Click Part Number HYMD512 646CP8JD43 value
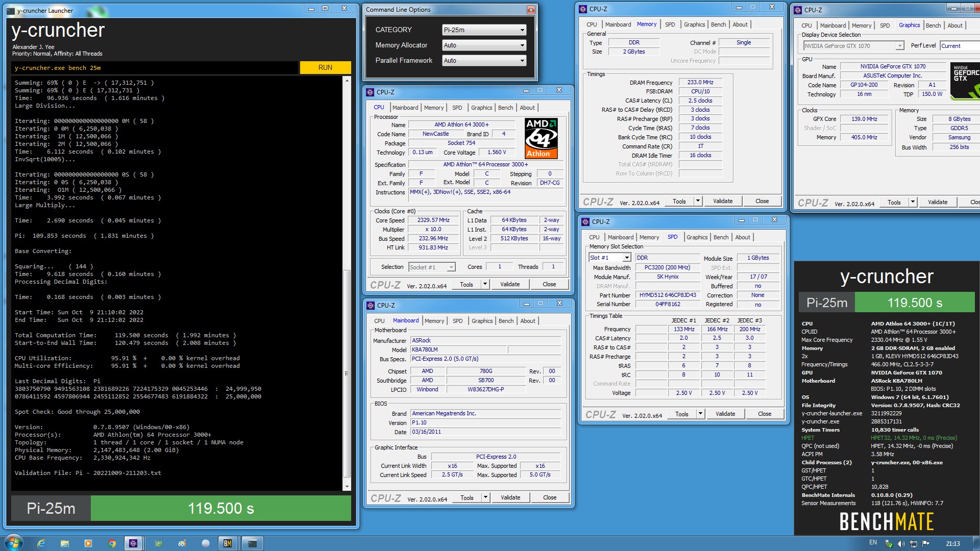The image size is (980, 551). pos(668,295)
